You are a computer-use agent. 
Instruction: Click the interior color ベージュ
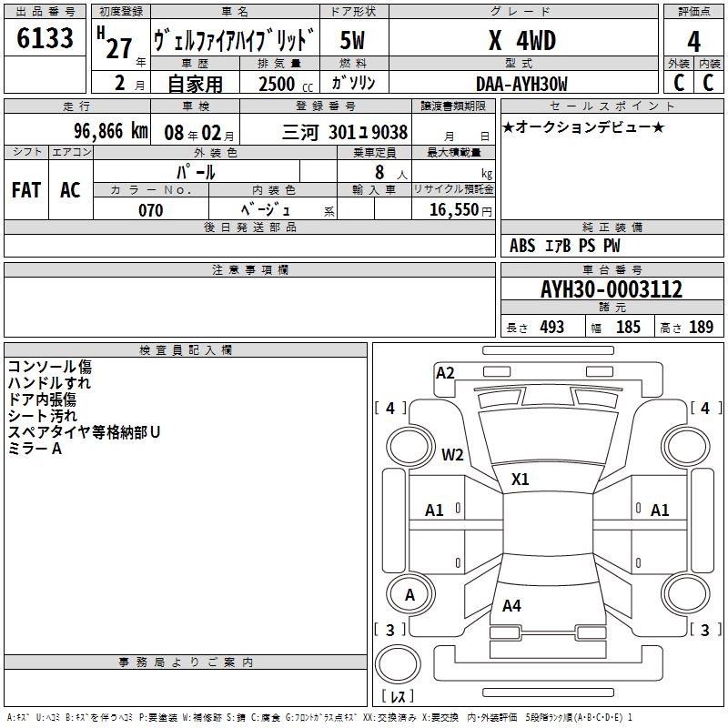coord(266,210)
